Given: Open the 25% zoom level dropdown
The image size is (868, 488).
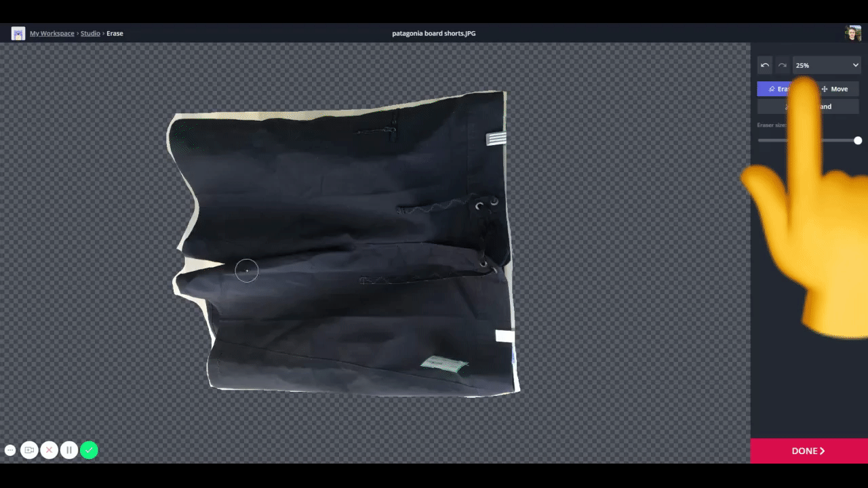Looking at the screenshot, I should [x=827, y=65].
